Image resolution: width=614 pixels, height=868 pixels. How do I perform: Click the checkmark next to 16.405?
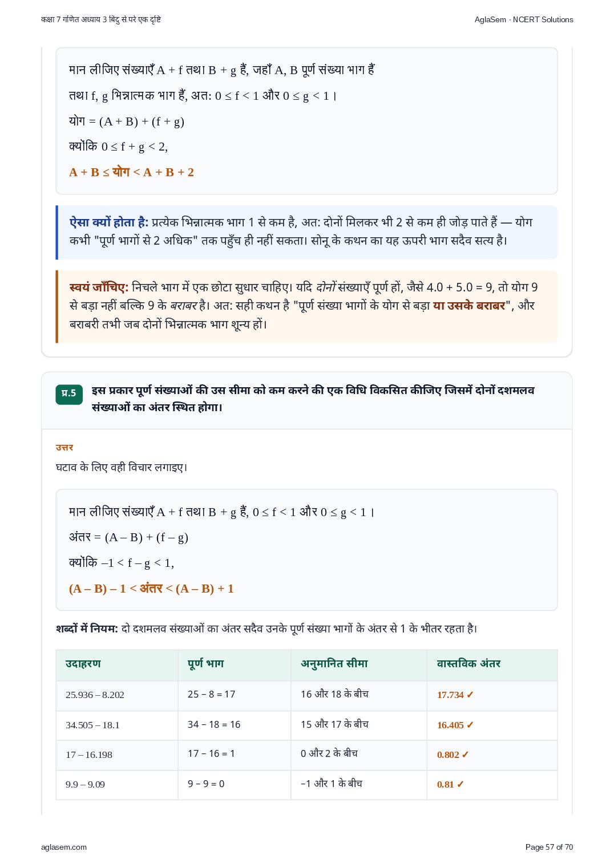(x=470, y=725)
